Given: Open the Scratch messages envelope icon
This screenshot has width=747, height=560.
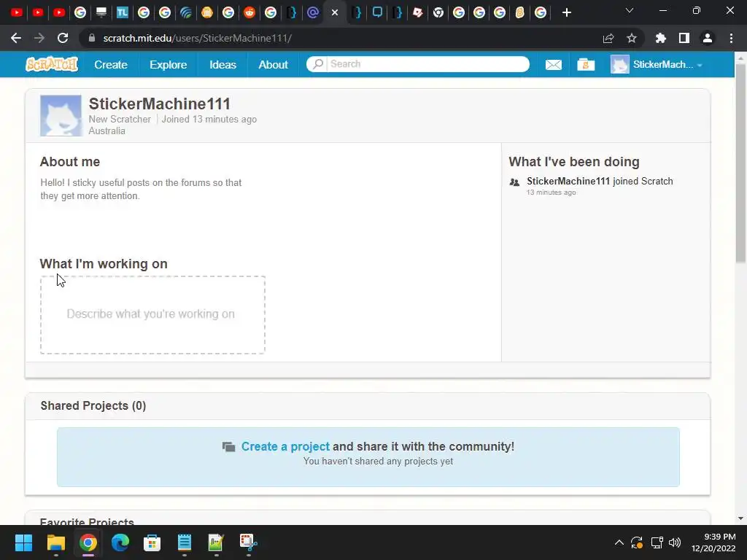Looking at the screenshot, I should (553, 64).
